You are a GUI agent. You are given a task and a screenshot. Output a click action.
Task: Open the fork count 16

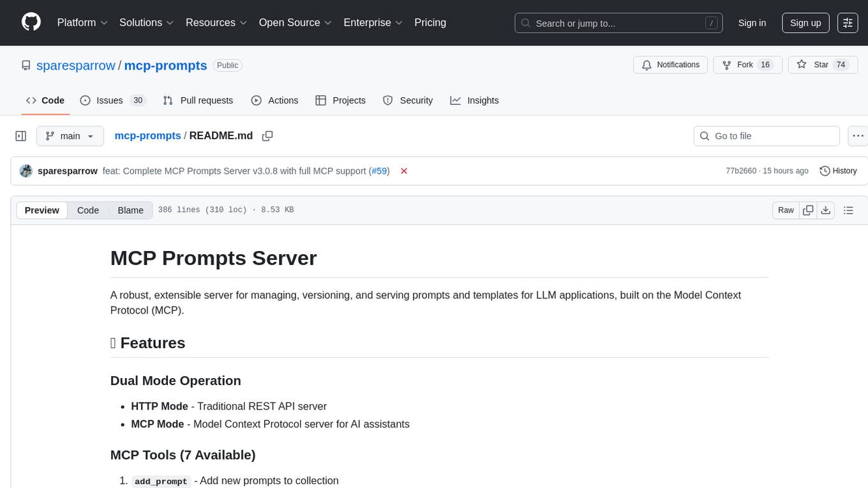(x=766, y=65)
